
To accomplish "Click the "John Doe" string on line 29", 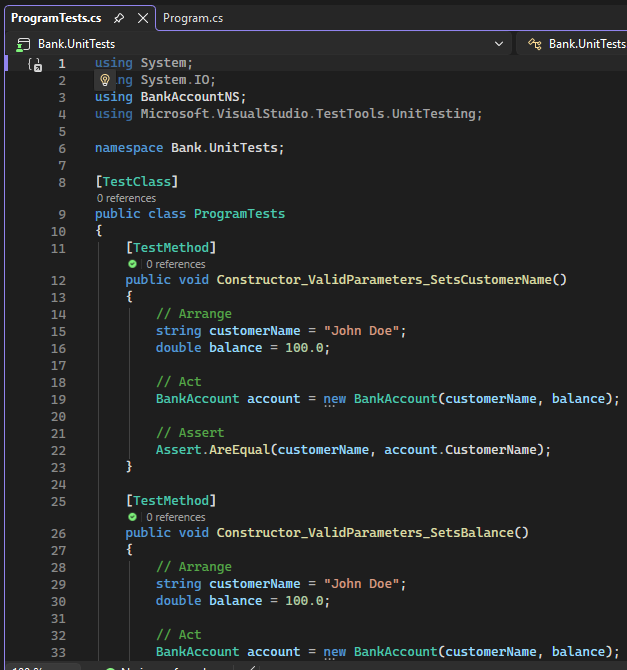I will pyautogui.click(x=362, y=584).
